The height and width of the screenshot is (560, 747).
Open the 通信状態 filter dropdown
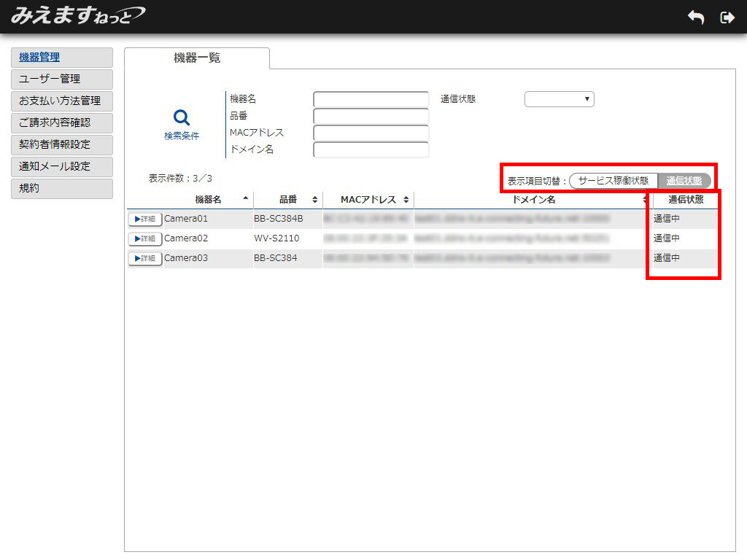click(559, 98)
